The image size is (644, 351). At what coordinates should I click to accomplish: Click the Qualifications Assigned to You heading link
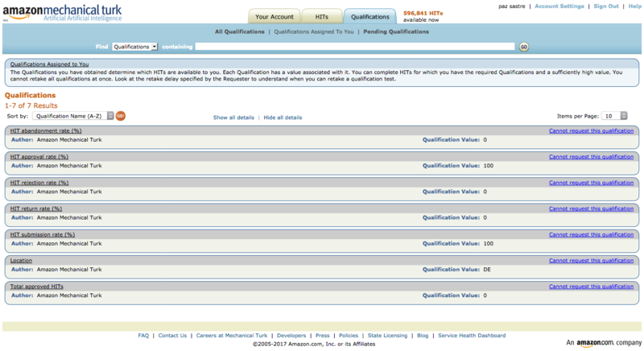(49, 64)
